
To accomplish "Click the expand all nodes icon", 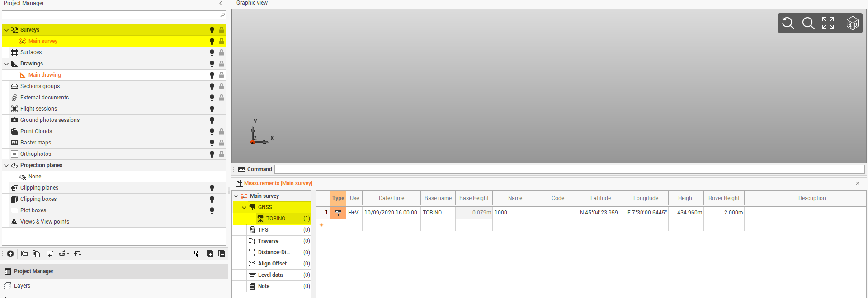I will (x=210, y=254).
